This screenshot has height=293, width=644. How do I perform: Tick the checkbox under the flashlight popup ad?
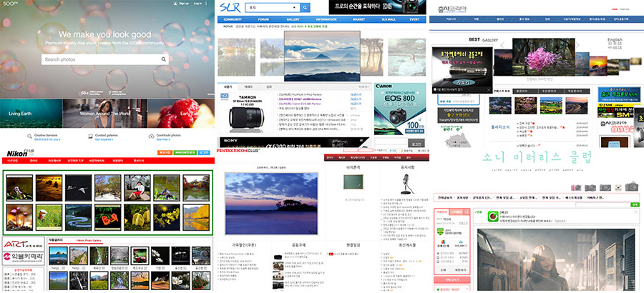point(436,89)
